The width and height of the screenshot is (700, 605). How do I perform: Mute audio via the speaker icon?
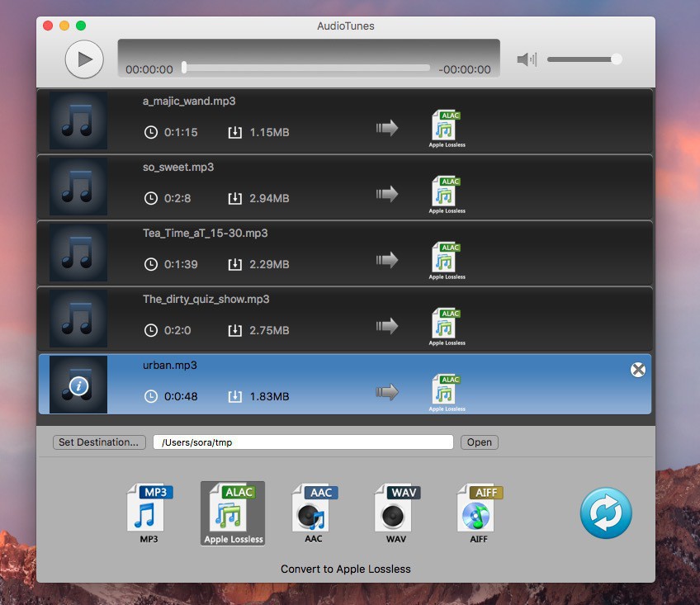(527, 59)
